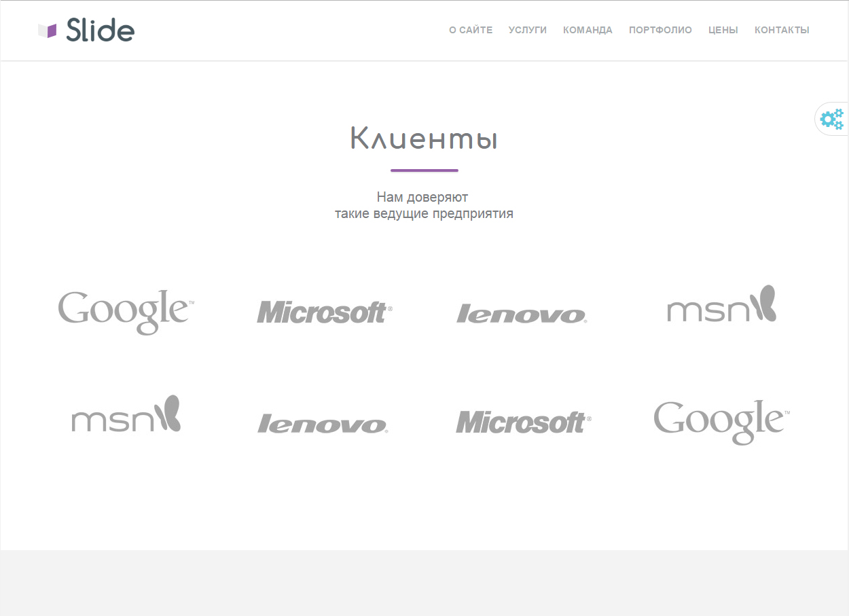
Task: Go to the УСЛУГИ section
Action: click(527, 30)
